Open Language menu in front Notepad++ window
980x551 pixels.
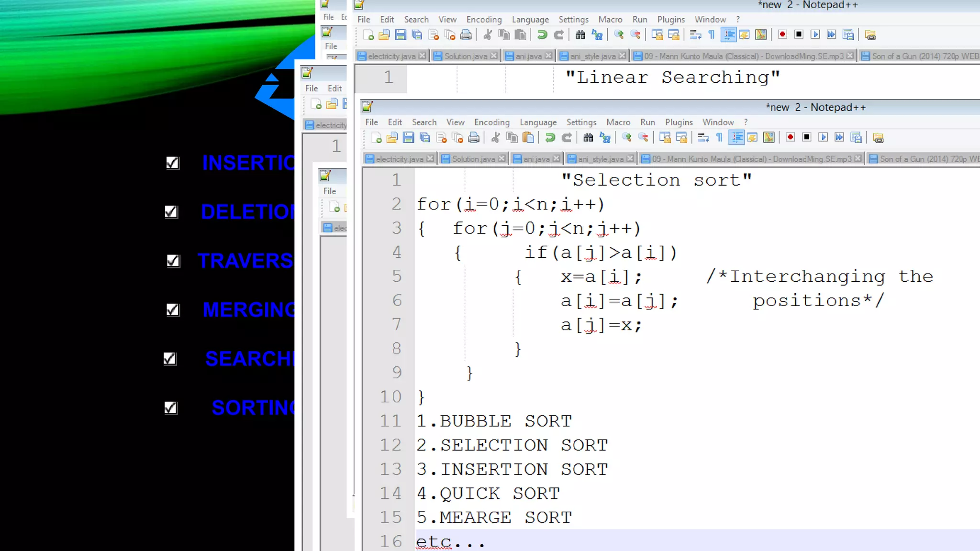538,122
